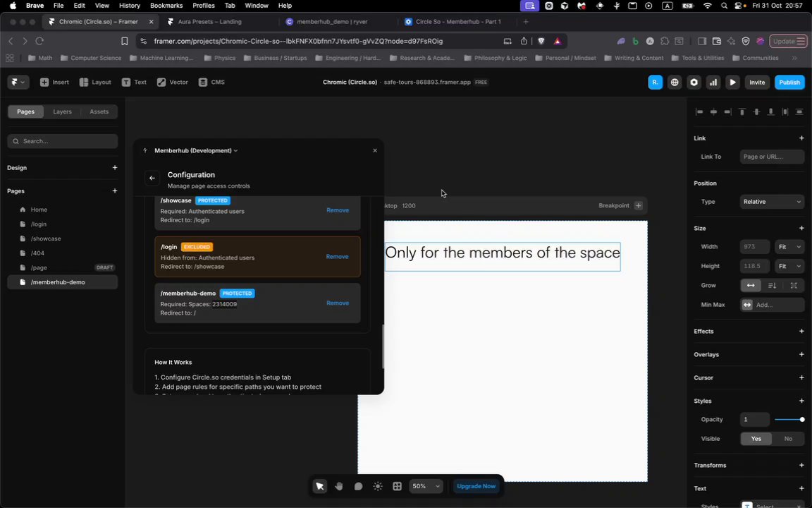
Task: Select the /memberhub-demo page in sidebar
Action: pyautogui.click(x=63, y=282)
